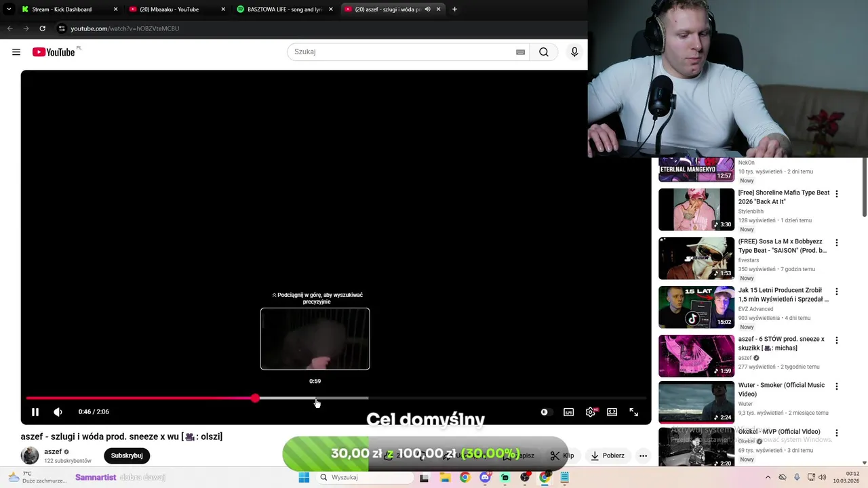Go back with the browser back arrow
Screen dimensions: 868x488
coord(9,28)
